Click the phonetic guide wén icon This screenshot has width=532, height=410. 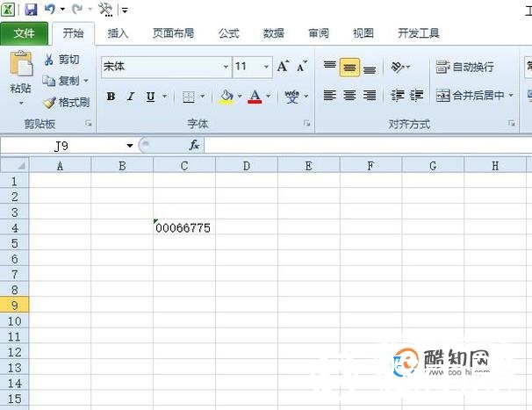pyautogui.click(x=291, y=97)
